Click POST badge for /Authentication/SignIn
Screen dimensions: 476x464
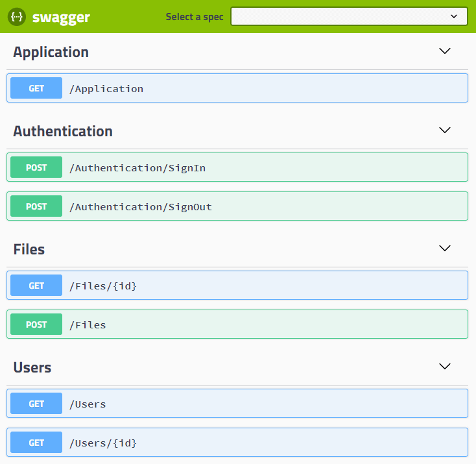coord(36,167)
